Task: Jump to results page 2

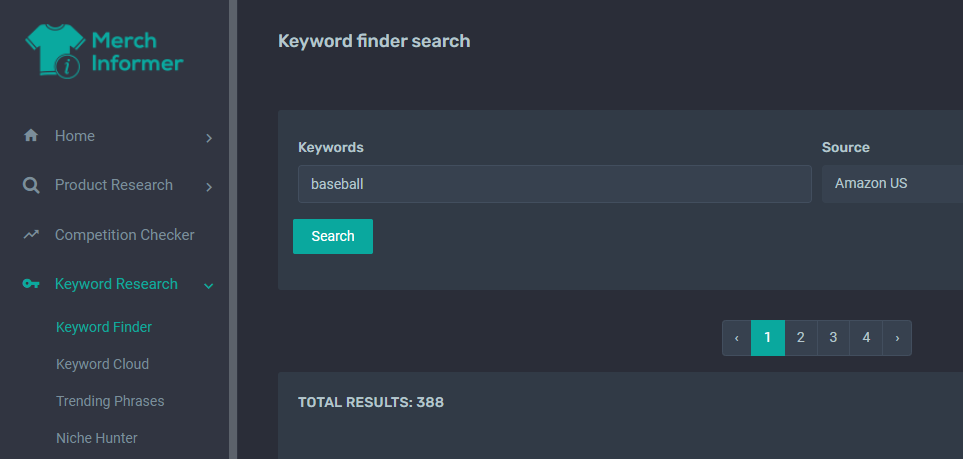Action: tap(801, 338)
